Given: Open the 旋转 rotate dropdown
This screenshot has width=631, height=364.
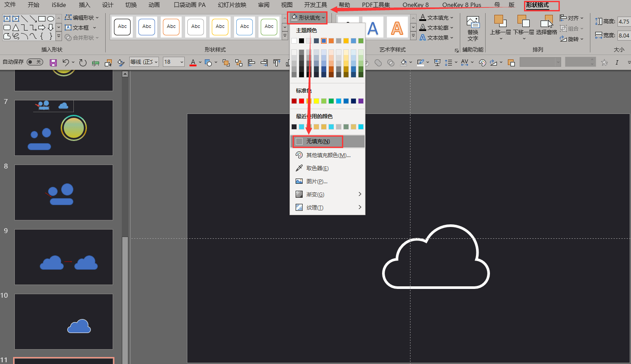Looking at the screenshot, I should click(x=572, y=39).
